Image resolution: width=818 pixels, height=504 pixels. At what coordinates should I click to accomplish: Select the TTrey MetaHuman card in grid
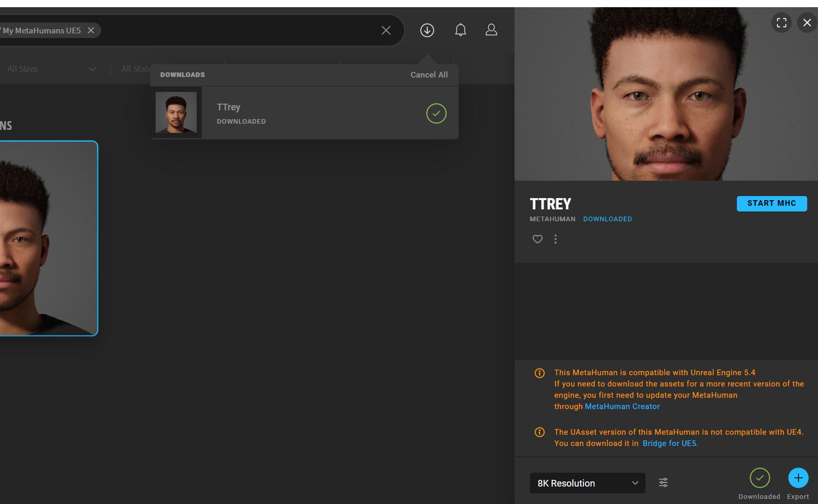[x=48, y=238]
